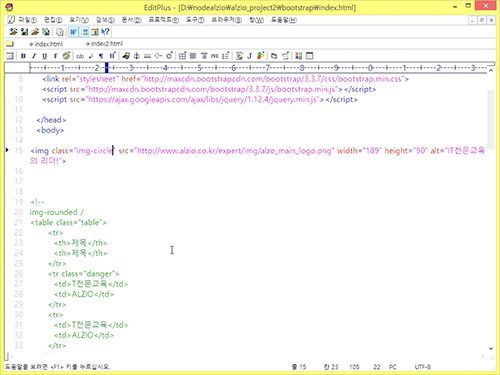Image resolution: width=500 pixels, height=375 pixels.
Task: Insert list tag icon next to PRE
Action: [x=226, y=56]
